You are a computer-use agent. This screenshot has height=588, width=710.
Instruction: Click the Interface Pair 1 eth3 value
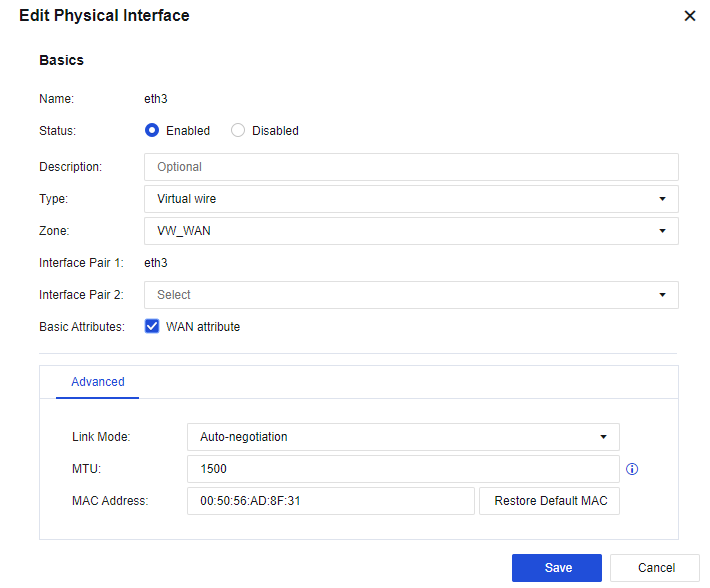[156, 263]
